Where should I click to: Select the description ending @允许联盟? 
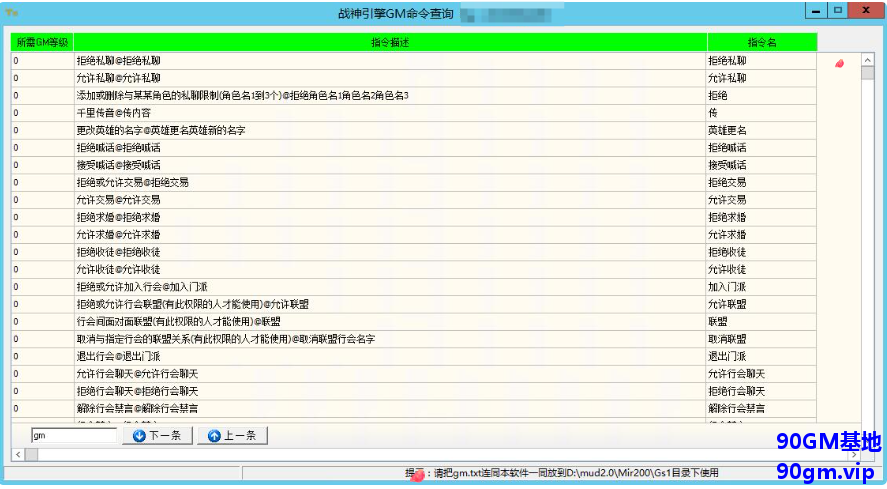click(390, 304)
